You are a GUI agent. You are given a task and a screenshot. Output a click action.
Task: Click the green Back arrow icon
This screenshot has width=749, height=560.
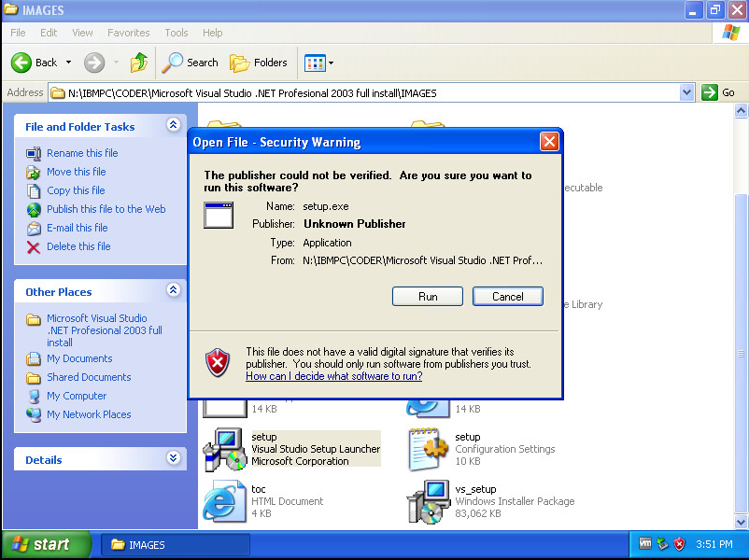pos(21,63)
